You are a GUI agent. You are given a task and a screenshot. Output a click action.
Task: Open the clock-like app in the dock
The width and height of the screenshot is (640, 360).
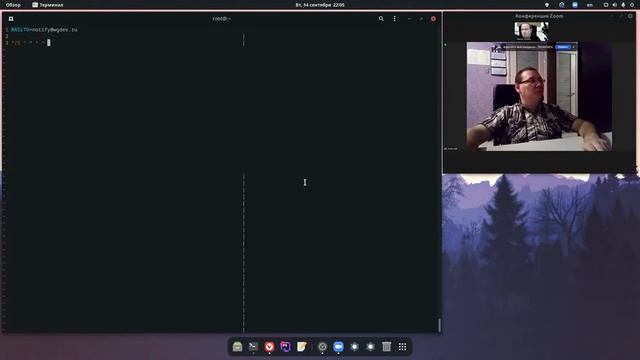(322, 347)
